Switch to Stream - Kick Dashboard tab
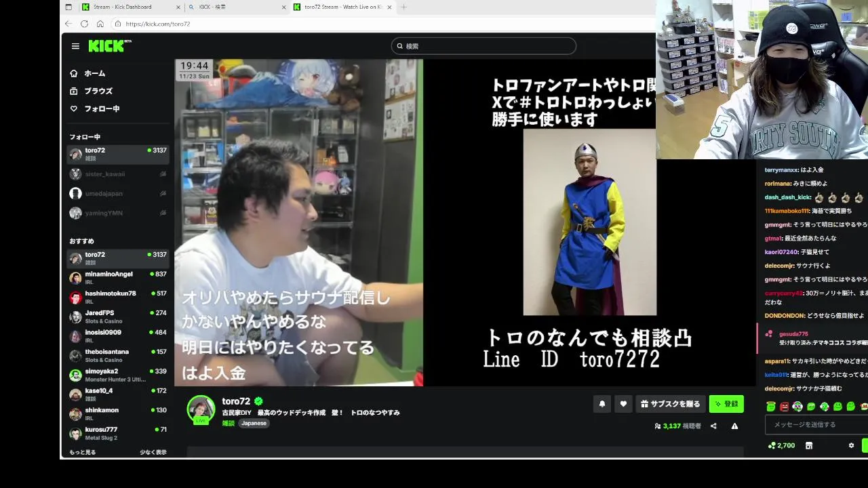Screen dimensions: 868x488 (131, 7)
